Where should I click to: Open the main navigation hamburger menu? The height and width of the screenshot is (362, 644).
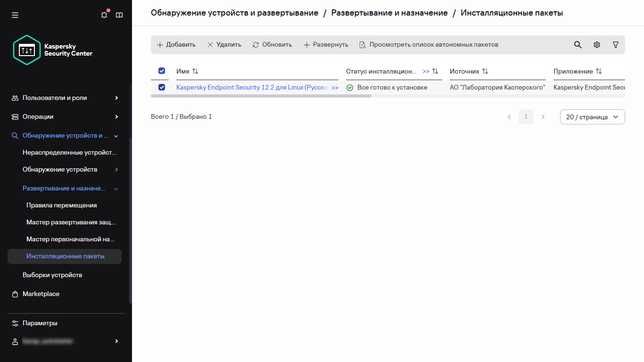15,15
